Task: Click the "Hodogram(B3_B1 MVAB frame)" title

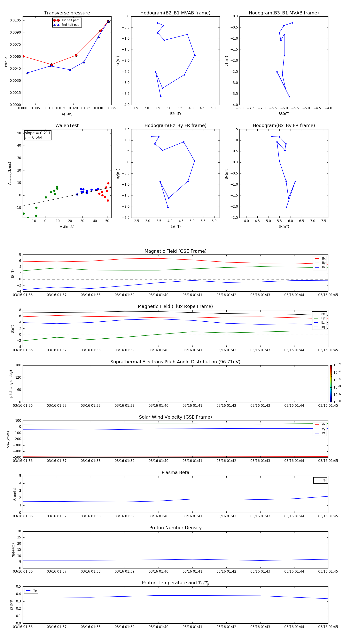Action: pyautogui.click(x=284, y=13)
